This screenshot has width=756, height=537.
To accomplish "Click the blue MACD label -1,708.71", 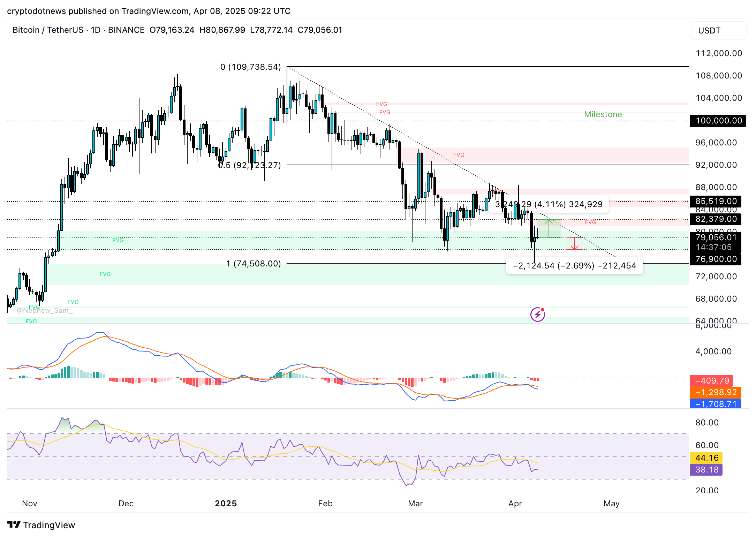I will [716, 404].
